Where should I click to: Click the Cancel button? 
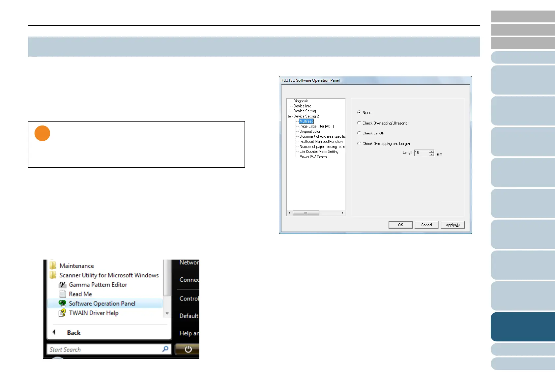(426, 225)
